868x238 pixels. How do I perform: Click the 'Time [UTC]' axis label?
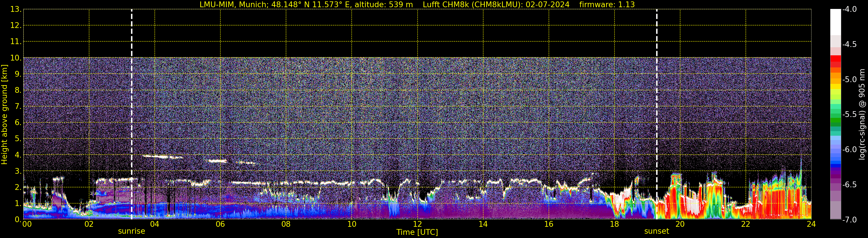(417, 232)
